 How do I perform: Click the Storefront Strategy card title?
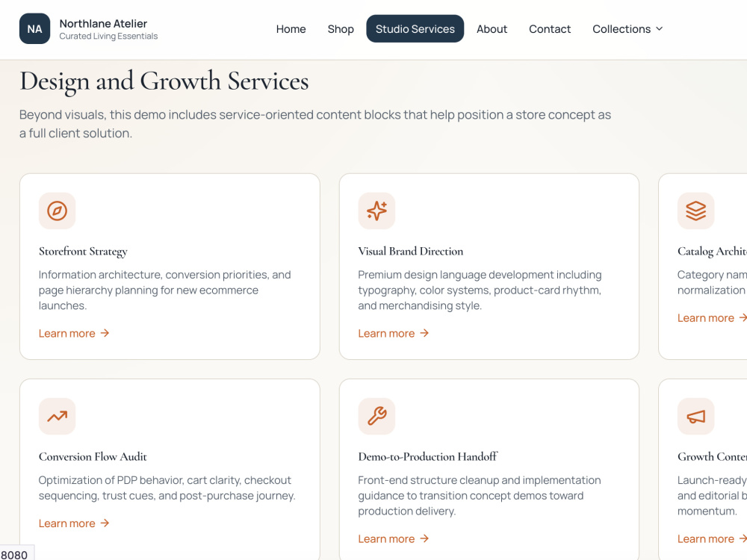pyautogui.click(x=83, y=252)
